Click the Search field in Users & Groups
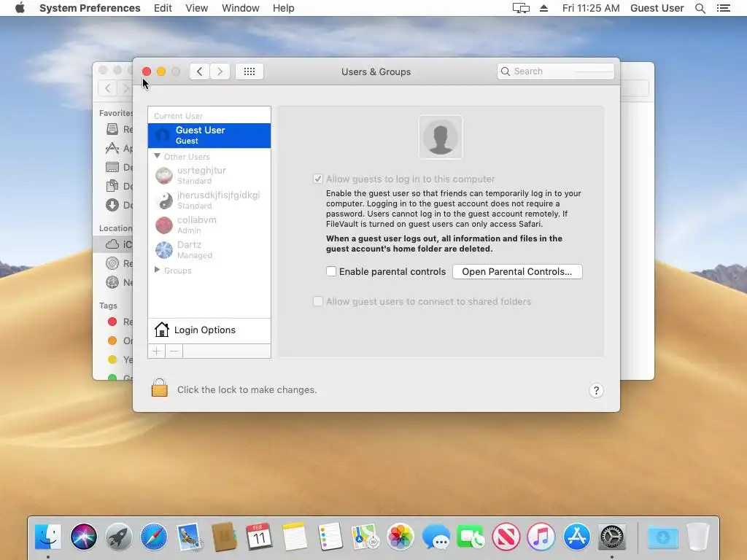The width and height of the screenshot is (747, 560). (555, 71)
